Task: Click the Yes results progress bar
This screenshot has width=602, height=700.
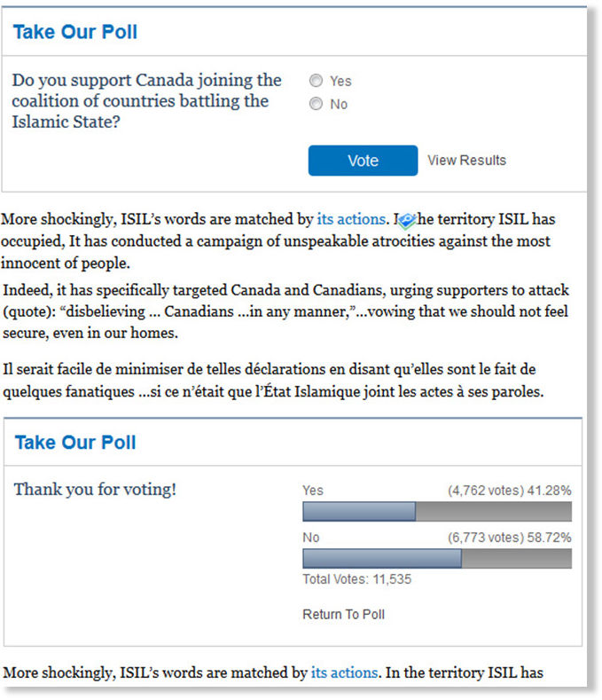Action: (x=437, y=512)
